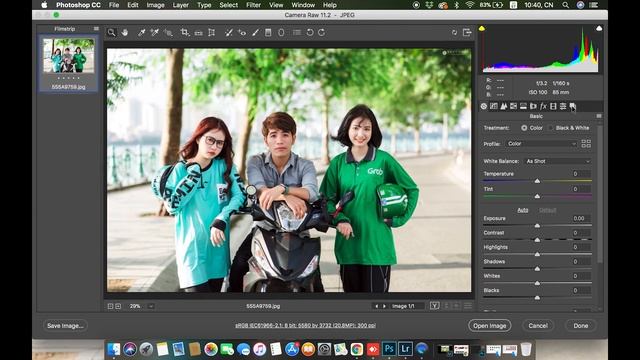Switch to Detail panel tab

(504, 106)
